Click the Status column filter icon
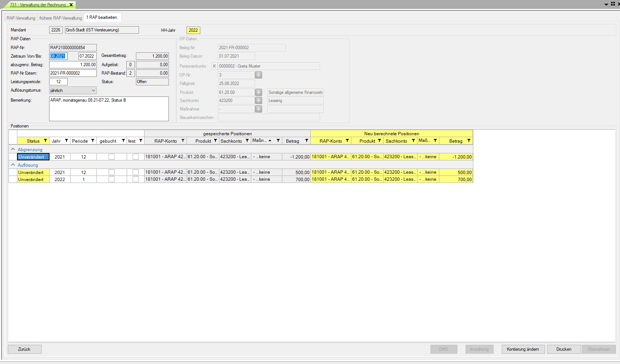The width and height of the screenshot is (620, 364). (x=45, y=141)
